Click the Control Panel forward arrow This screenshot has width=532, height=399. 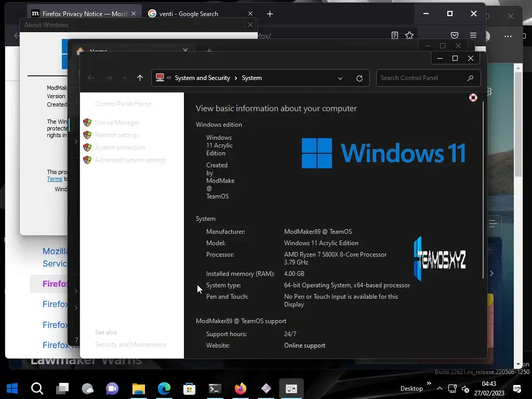click(x=109, y=78)
